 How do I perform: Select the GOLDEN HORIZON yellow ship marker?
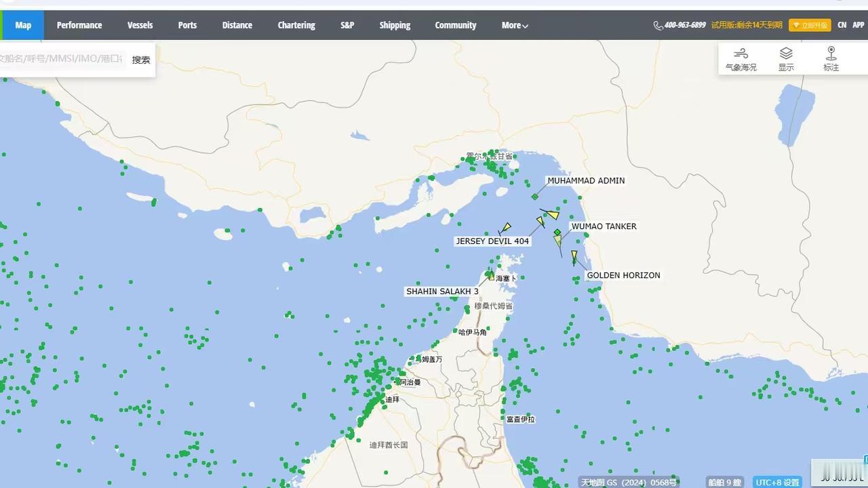[x=574, y=256]
